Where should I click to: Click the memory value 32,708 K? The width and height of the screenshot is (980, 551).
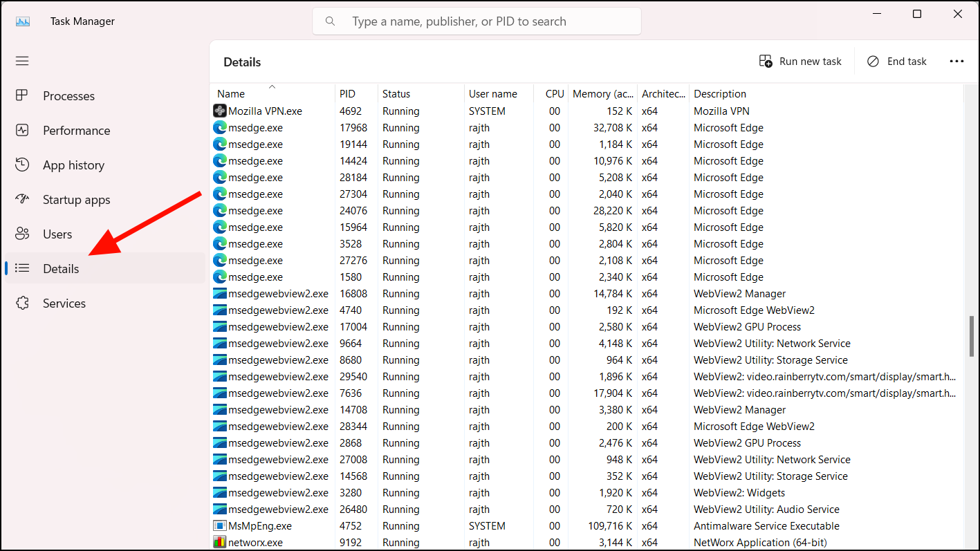pyautogui.click(x=611, y=128)
